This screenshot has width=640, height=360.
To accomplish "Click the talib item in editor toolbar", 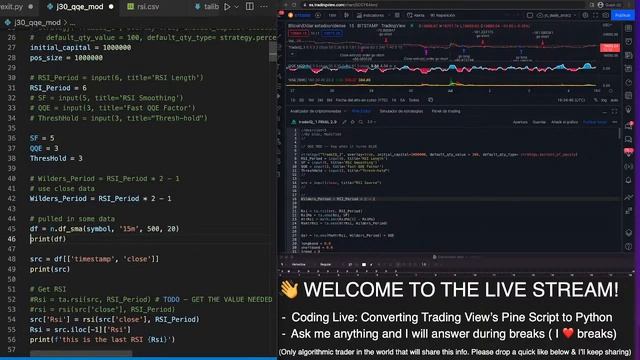I will pos(207,7).
